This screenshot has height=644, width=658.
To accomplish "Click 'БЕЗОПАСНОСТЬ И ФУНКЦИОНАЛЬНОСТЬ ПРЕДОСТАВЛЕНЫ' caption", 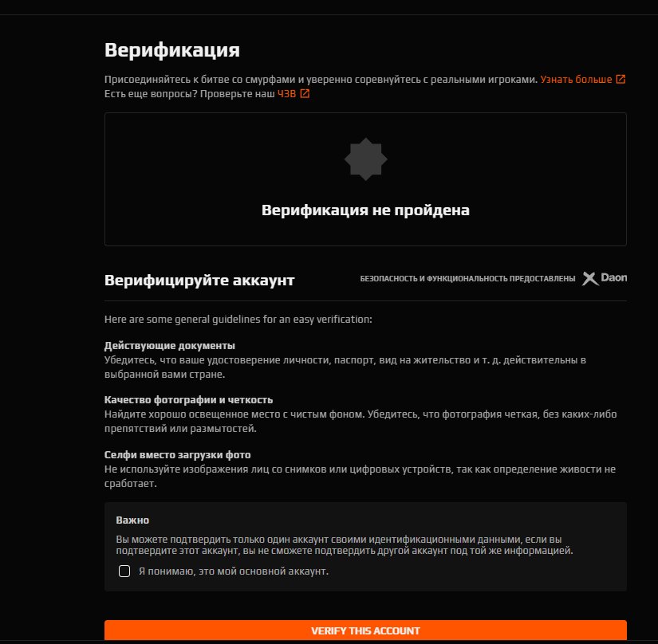I will coord(467,278).
